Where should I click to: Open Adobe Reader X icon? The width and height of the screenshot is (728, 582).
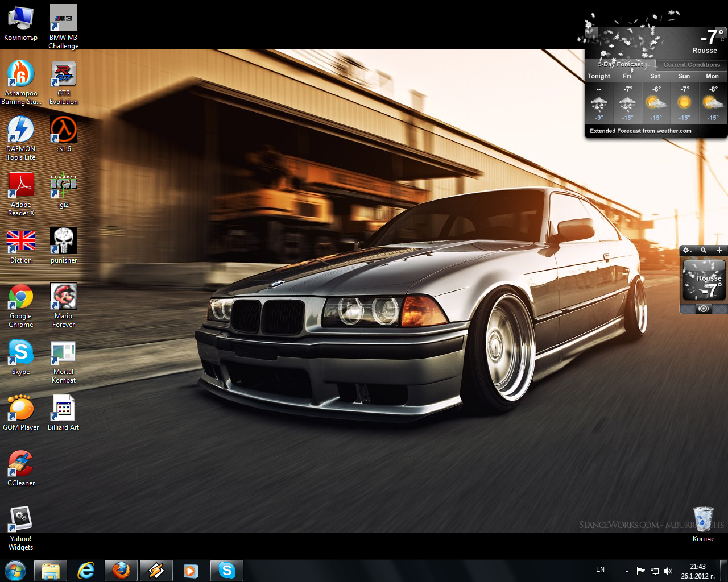tap(21, 194)
